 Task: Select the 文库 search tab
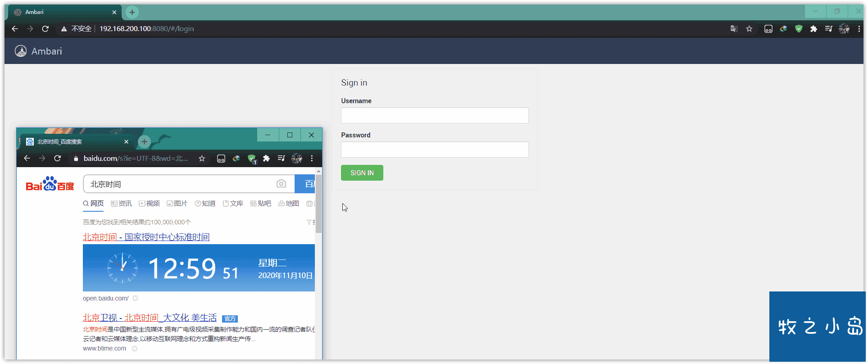click(x=233, y=204)
